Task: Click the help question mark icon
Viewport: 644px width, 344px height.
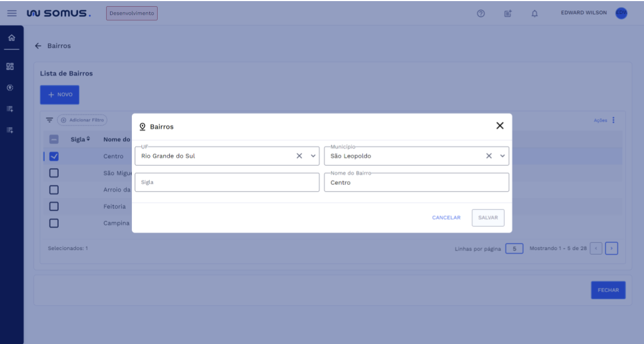Action: (480, 13)
